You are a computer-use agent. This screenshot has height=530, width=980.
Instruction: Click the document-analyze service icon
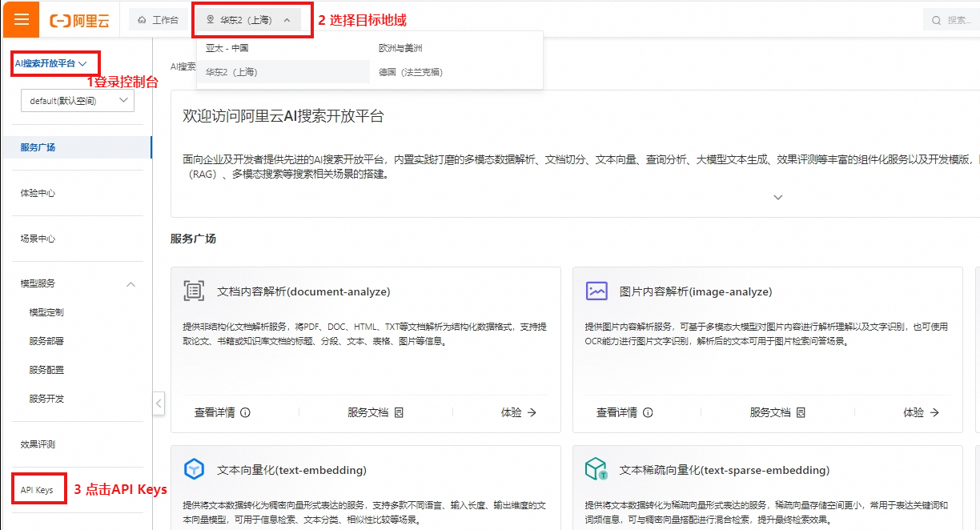click(x=195, y=291)
